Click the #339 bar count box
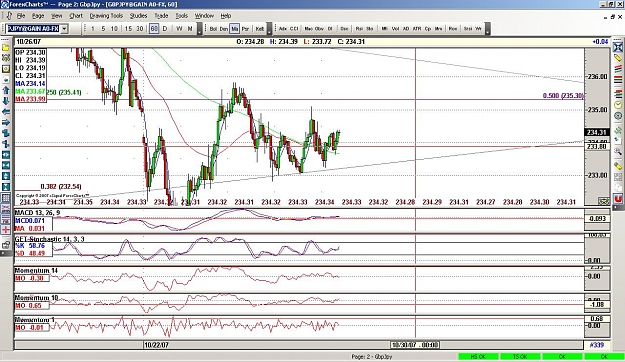The height and width of the screenshot is (362, 625). pos(596,345)
